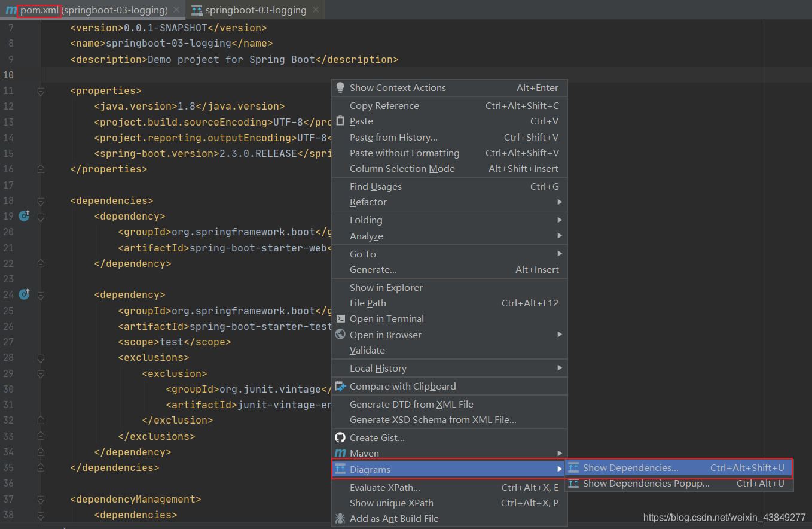Choose Validate from the context menu

click(449, 351)
